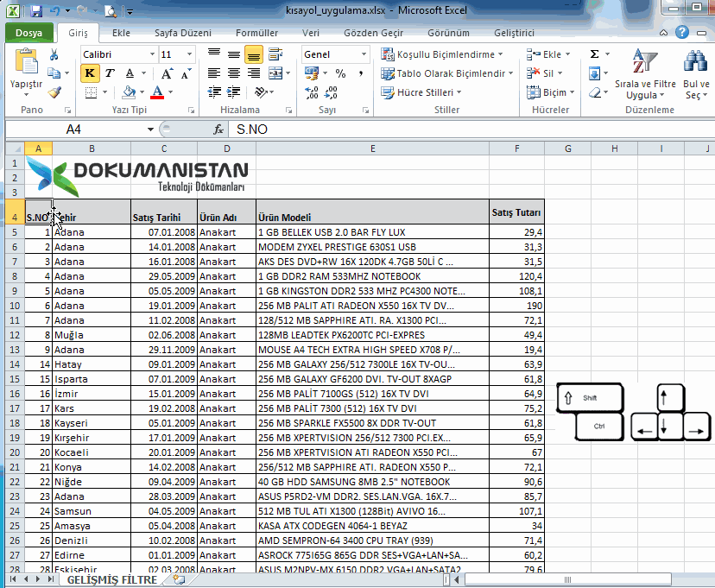This screenshot has height=588, width=715.
Task: Click Sil delete cells button
Action: (x=545, y=73)
